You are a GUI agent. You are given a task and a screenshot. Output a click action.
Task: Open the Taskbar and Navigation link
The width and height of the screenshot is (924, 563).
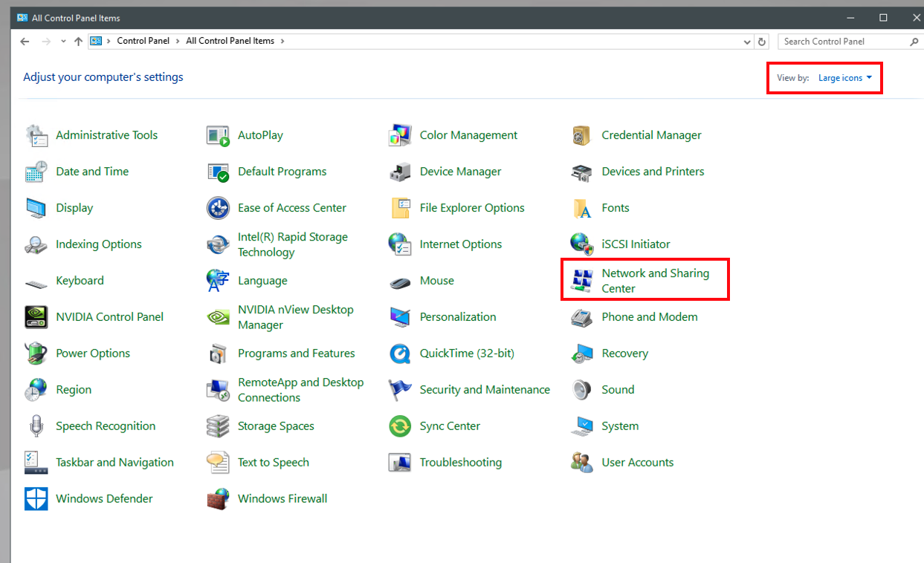114,463
